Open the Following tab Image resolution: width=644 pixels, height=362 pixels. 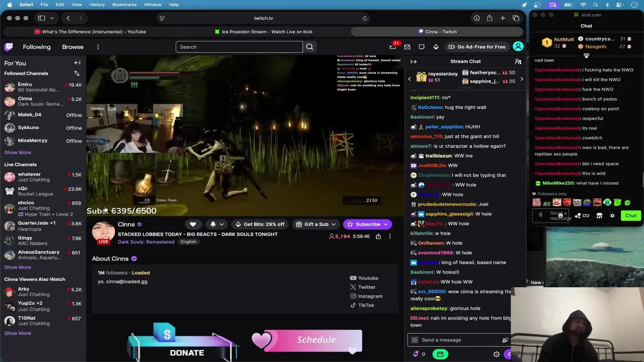(x=37, y=47)
